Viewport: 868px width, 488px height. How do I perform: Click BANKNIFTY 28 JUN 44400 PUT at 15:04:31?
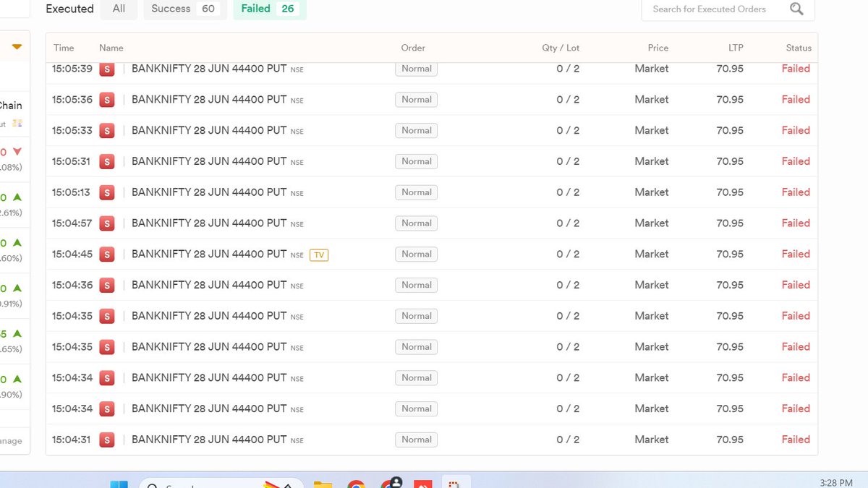click(x=209, y=440)
